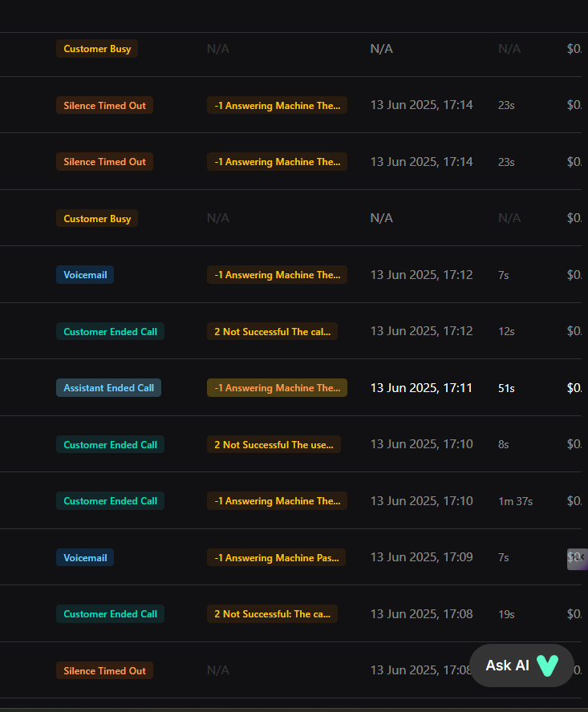
Task: Open the '2 Not Successful The use...' result
Action: point(274,444)
